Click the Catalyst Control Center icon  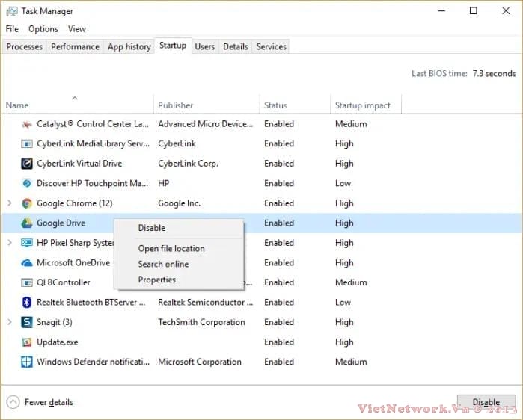coord(27,124)
